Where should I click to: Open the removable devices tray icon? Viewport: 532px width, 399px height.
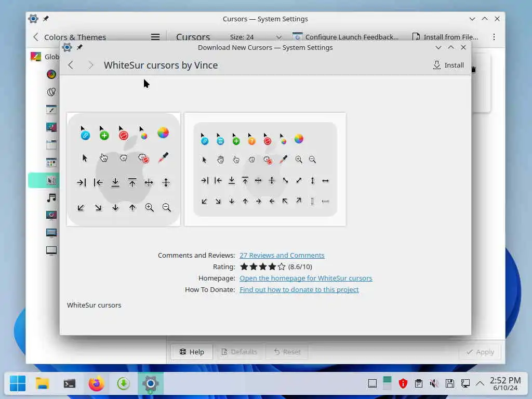click(x=450, y=384)
